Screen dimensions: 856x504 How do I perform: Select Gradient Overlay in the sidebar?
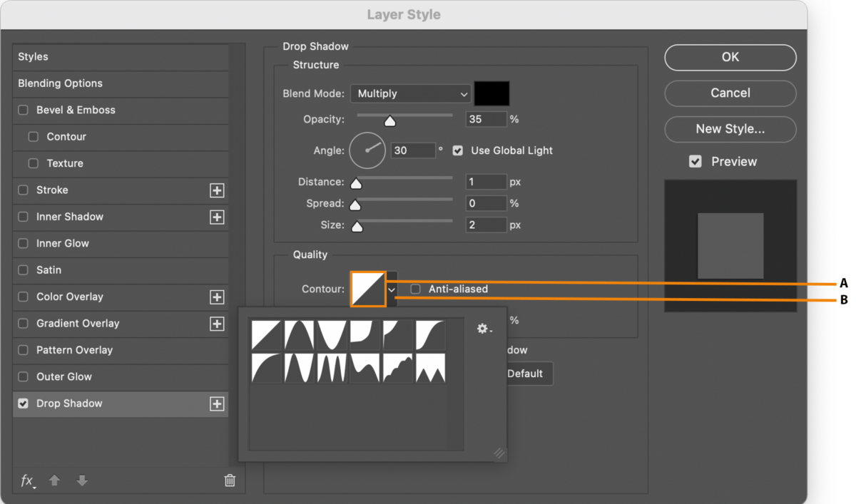tap(78, 323)
